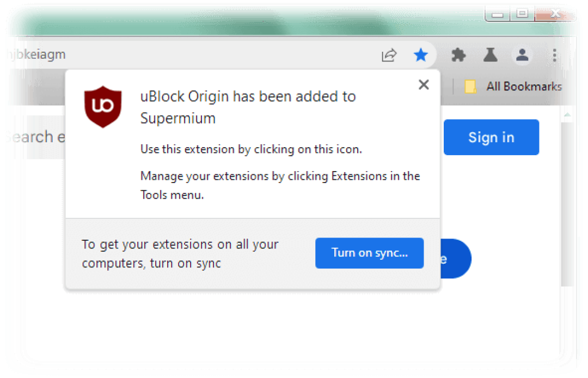The width and height of the screenshot is (588, 378).
Task: Open the Extensions puzzle-piece menu
Action: click(x=458, y=55)
